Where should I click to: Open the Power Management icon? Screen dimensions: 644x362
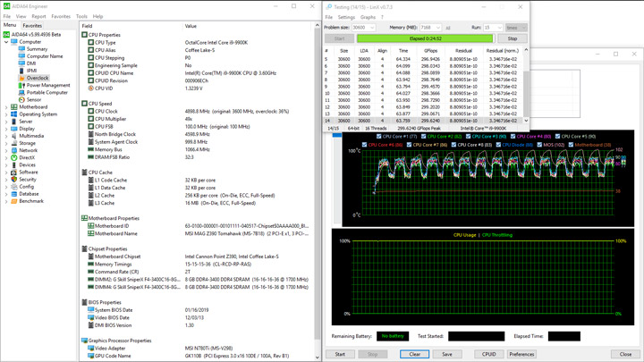pos(21,86)
